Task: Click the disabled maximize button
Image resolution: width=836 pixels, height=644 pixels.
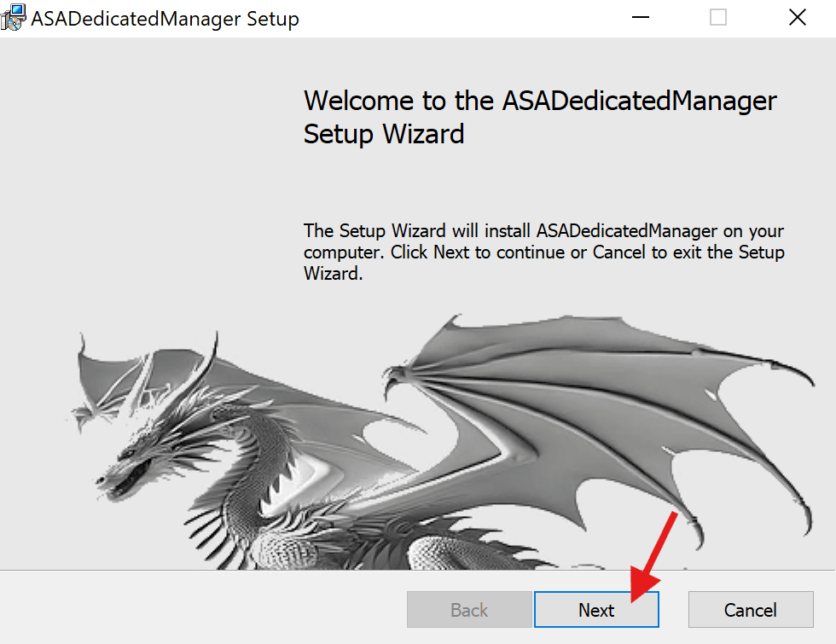Action: pyautogui.click(x=718, y=18)
